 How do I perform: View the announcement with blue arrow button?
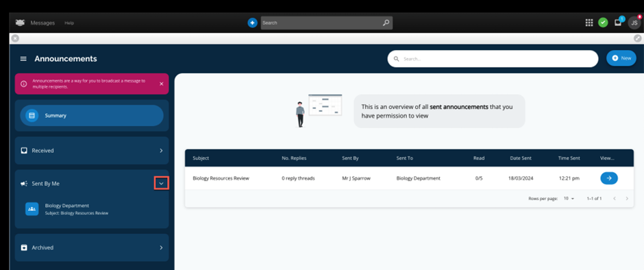click(x=609, y=178)
